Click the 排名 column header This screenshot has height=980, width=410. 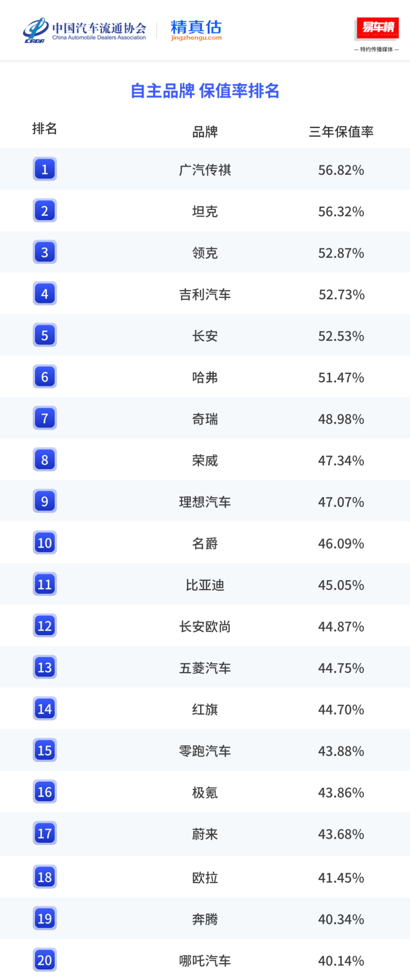(44, 129)
